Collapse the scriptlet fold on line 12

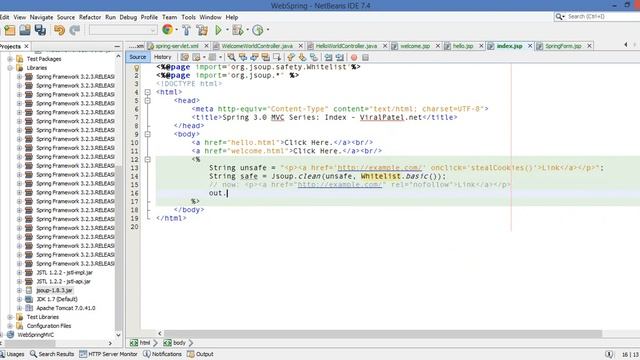pos(148,160)
